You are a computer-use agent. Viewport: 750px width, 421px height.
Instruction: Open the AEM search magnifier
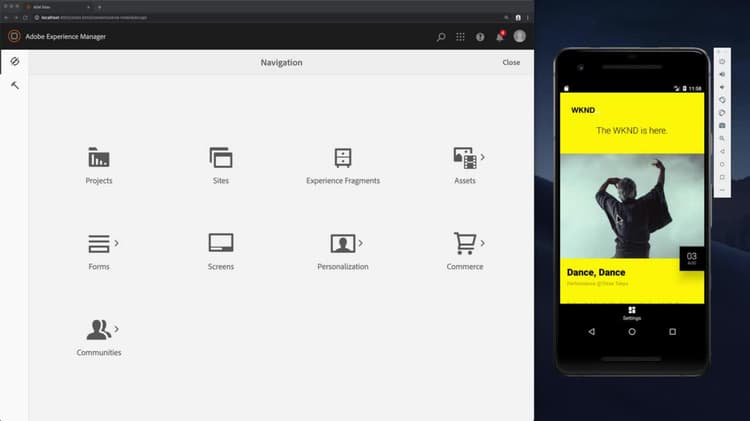[x=441, y=37]
